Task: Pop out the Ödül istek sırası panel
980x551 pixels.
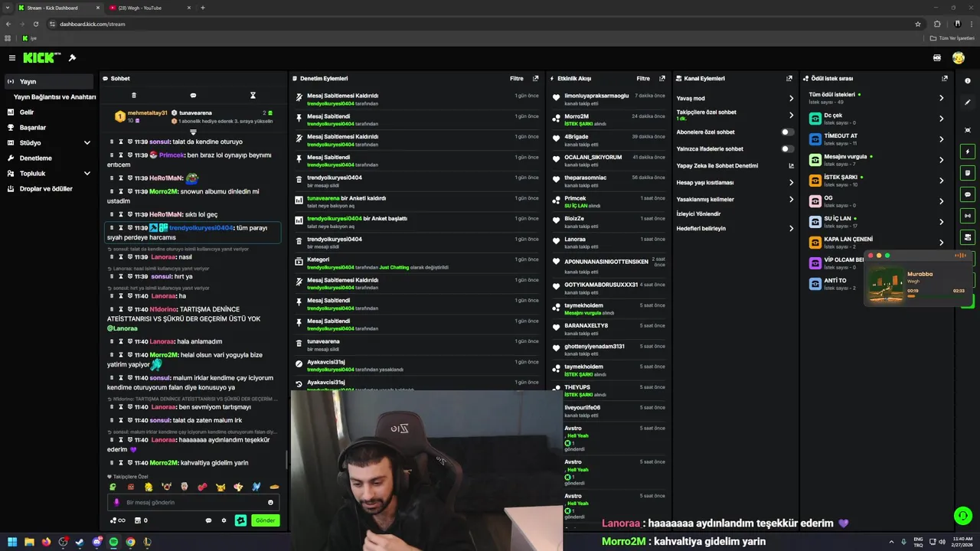Action: pos(945,78)
